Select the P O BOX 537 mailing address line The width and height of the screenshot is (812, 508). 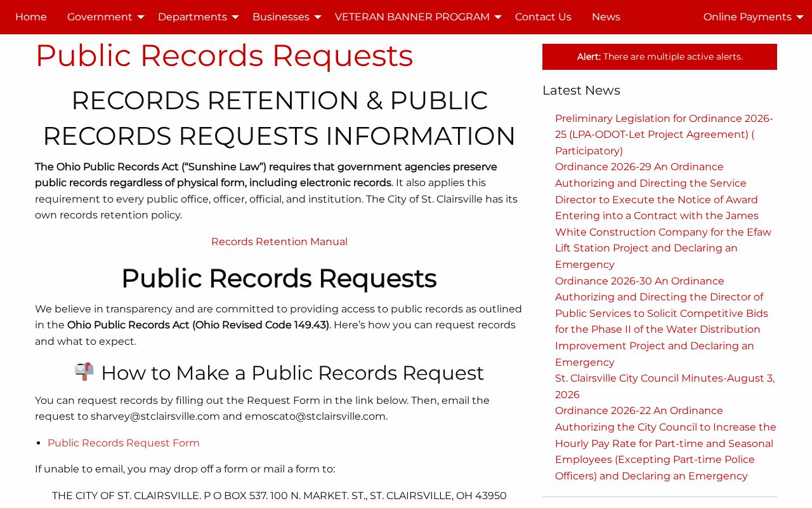279,496
